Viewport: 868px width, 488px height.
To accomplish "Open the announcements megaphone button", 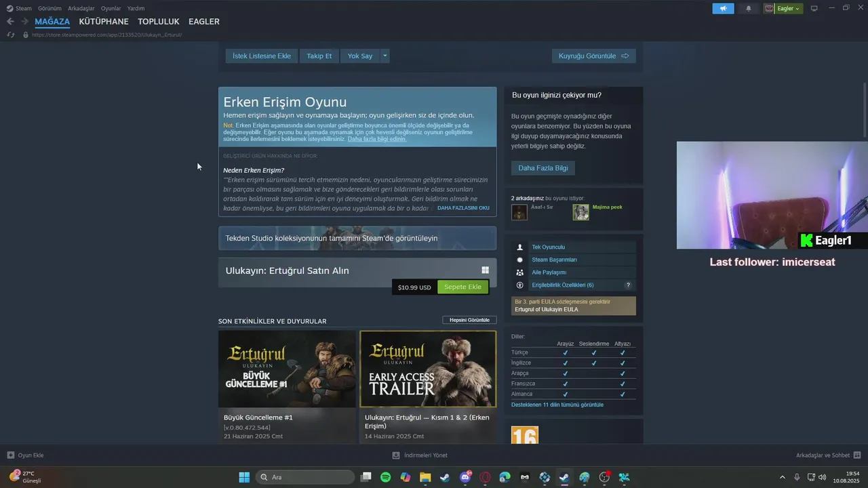I will (724, 8).
